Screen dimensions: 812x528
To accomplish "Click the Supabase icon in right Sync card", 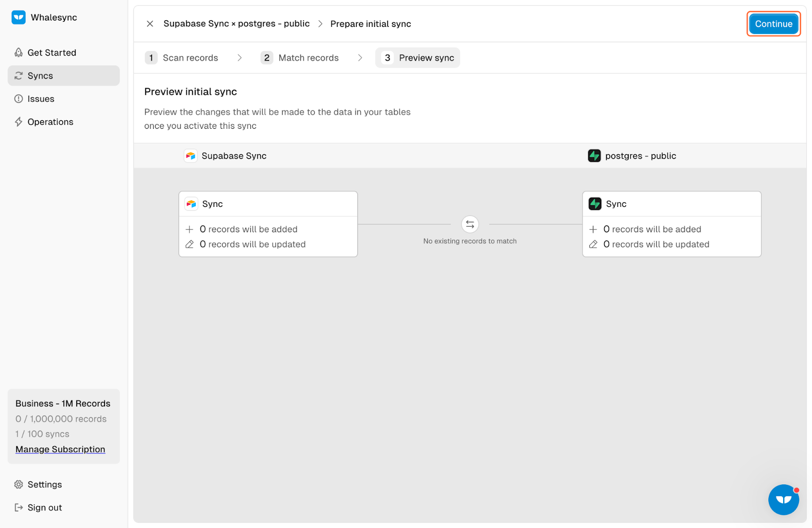I will click(595, 204).
